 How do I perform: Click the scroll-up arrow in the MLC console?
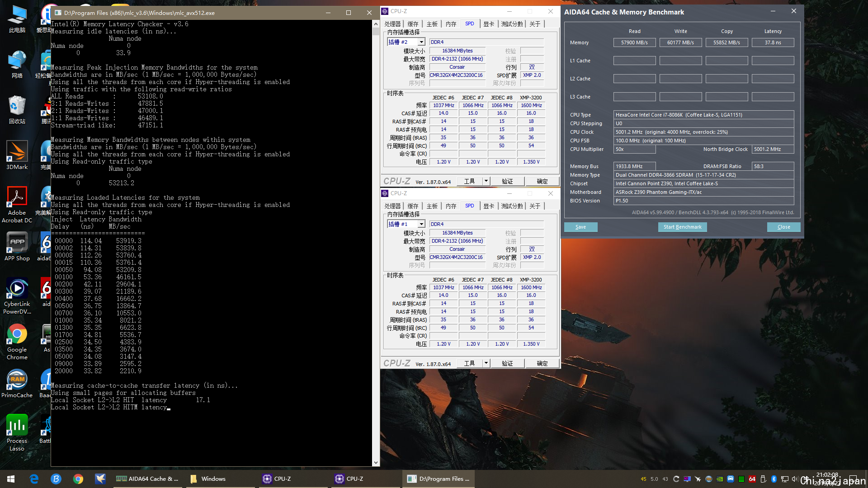(x=376, y=23)
